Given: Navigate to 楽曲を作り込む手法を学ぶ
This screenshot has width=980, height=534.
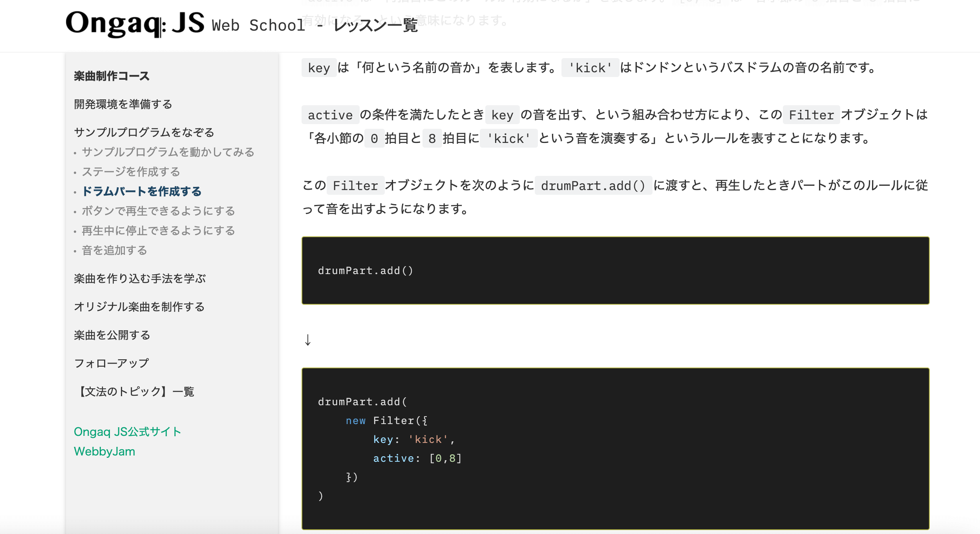Looking at the screenshot, I should click(x=140, y=278).
